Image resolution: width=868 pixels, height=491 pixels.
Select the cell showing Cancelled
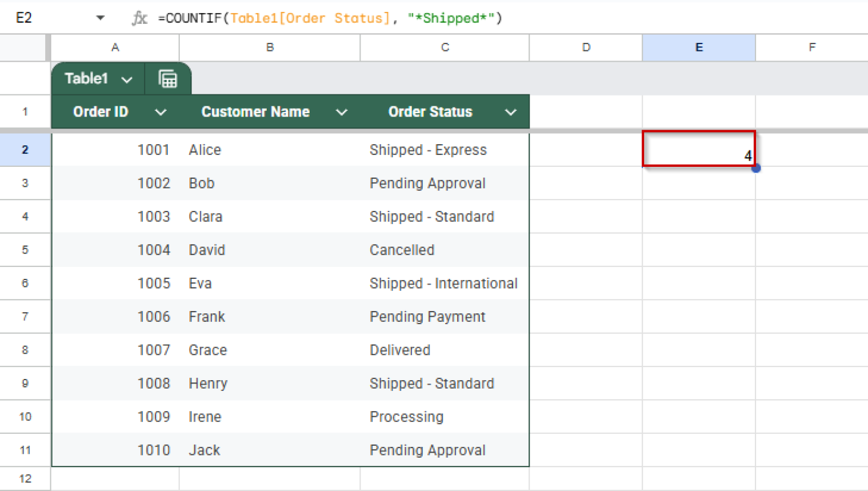(x=445, y=250)
